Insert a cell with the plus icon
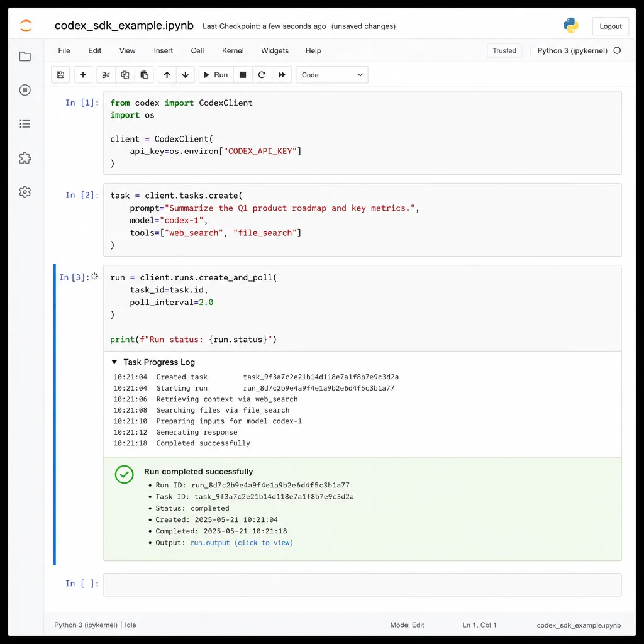644x644 pixels. [83, 75]
